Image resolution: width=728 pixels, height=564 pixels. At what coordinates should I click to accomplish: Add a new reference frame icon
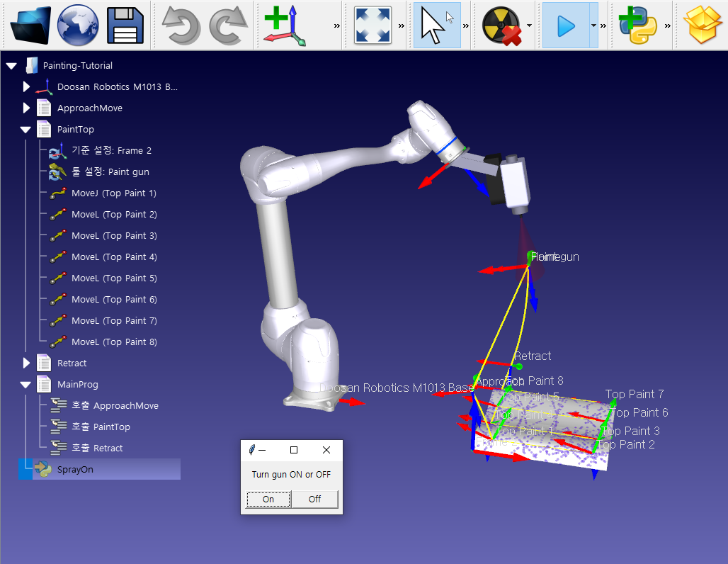click(285, 26)
